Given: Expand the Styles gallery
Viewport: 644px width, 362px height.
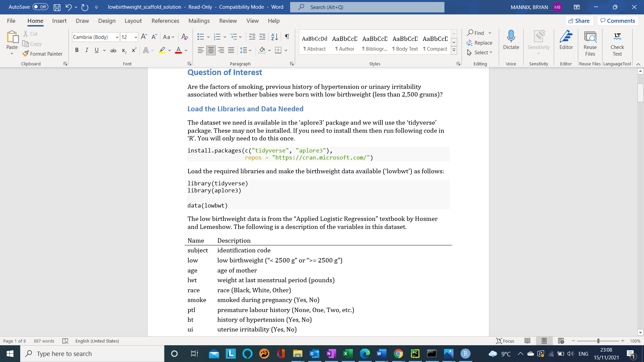Looking at the screenshot, I should pos(454,50).
